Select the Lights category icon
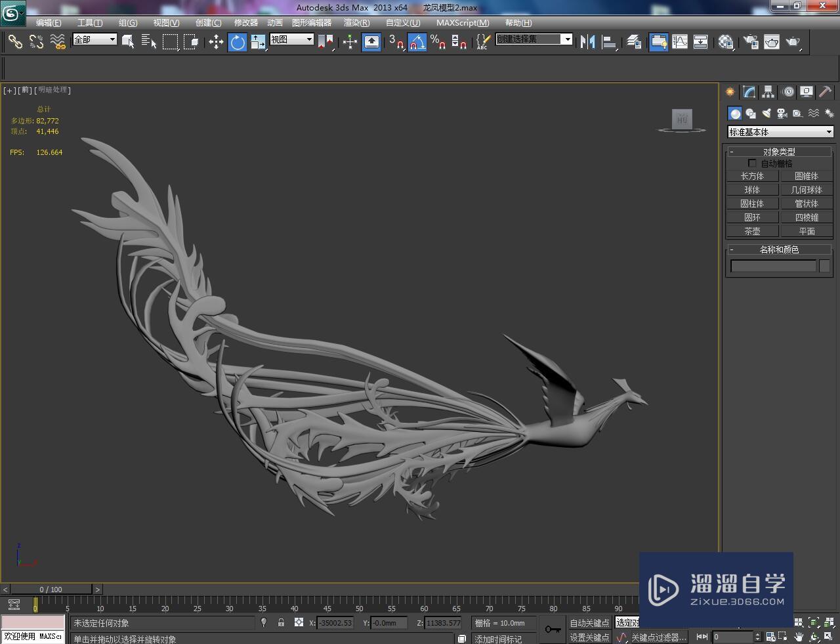 [766, 113]
